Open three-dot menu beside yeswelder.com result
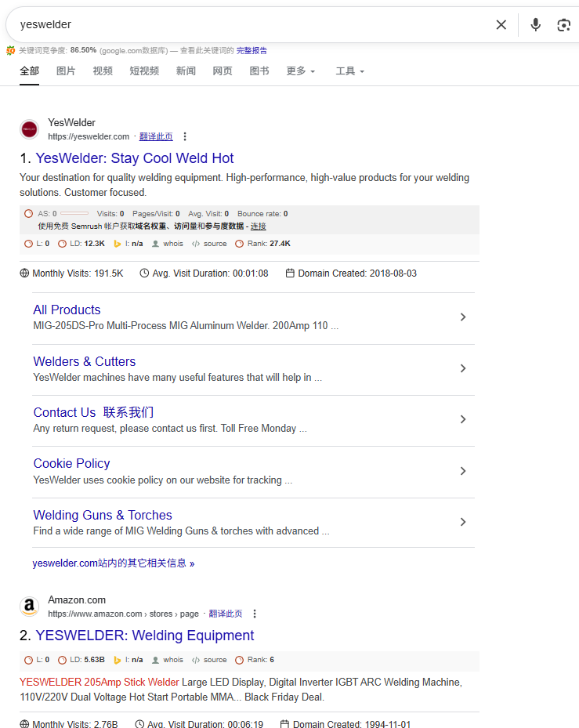The width and height of the screenshot is (579, 728). [x=185, y=136]
